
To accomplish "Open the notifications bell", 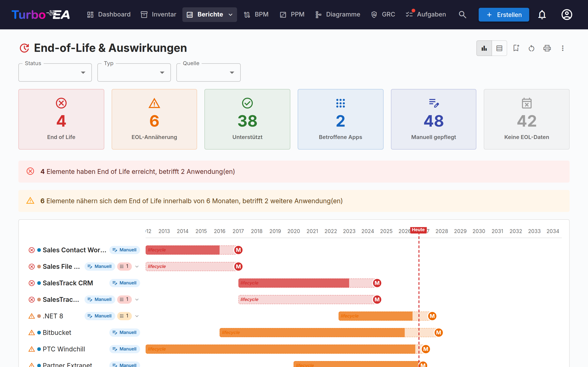I will [542, 14].
